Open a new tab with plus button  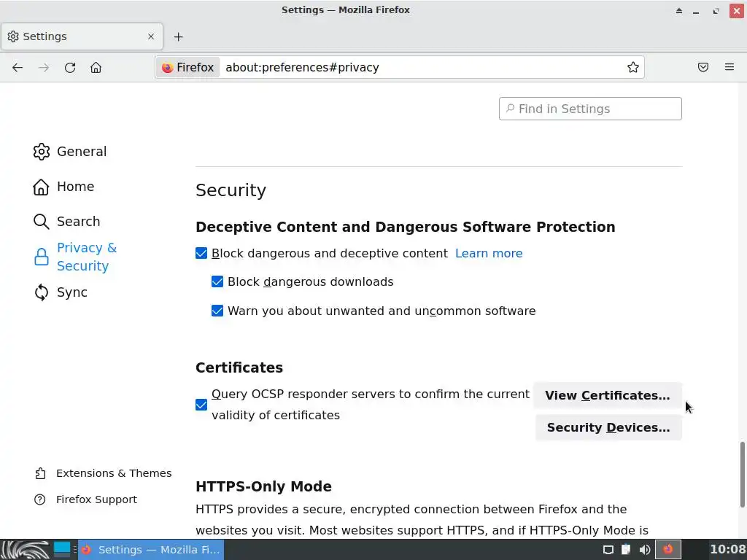point(179,36)
